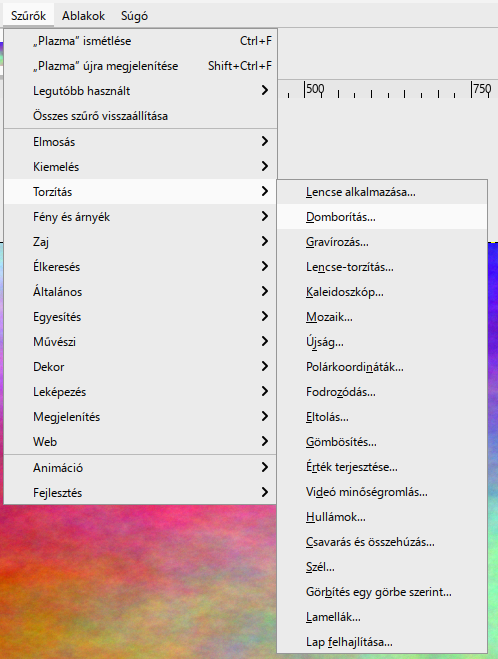Pick the Újság... filter
498x659 pixels.
point(382,342)
